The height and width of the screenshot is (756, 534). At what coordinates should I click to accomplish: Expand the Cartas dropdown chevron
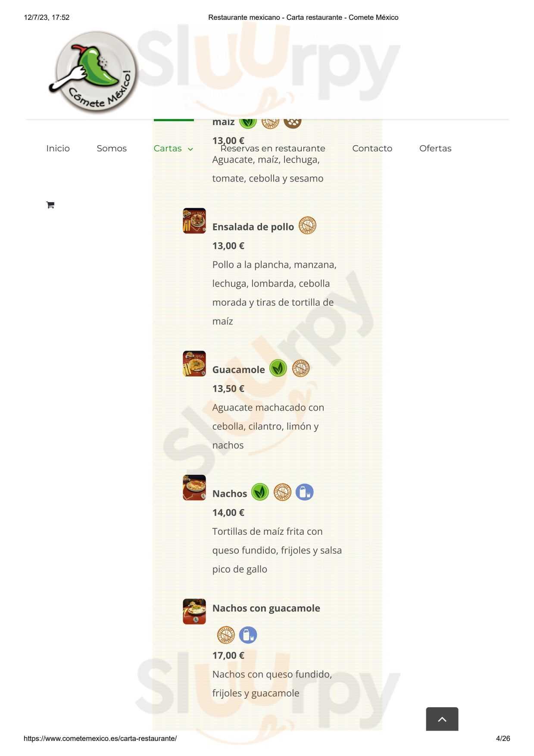point(190,149)
